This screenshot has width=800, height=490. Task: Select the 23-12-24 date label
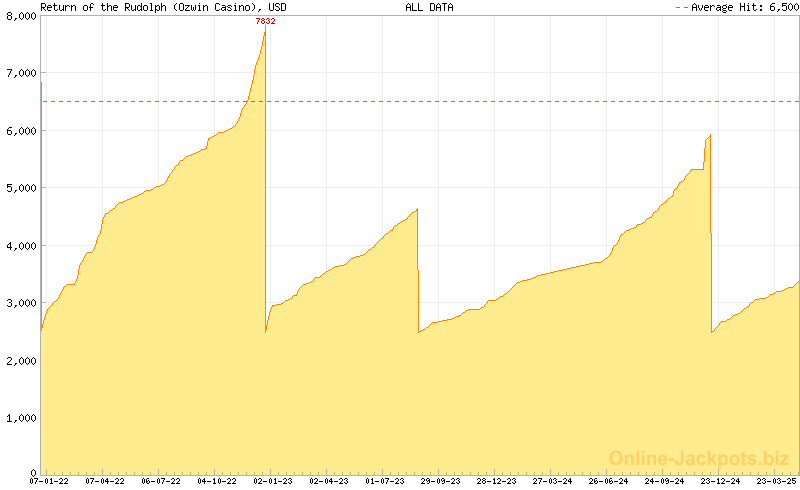click(x=720, y=481)
